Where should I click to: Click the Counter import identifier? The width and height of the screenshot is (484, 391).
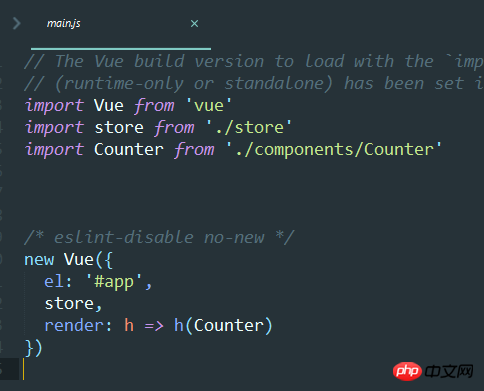tap(129, 149)
